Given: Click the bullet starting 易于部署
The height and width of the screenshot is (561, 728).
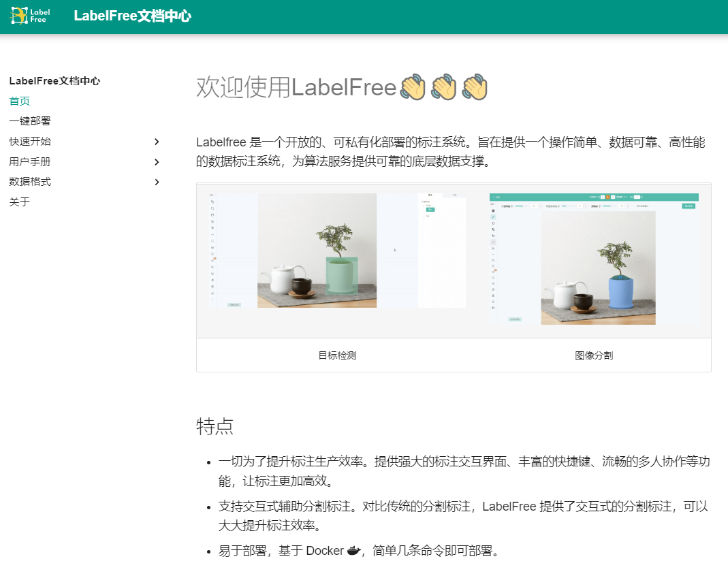Looking at the screenshot, I should point(359,551).
